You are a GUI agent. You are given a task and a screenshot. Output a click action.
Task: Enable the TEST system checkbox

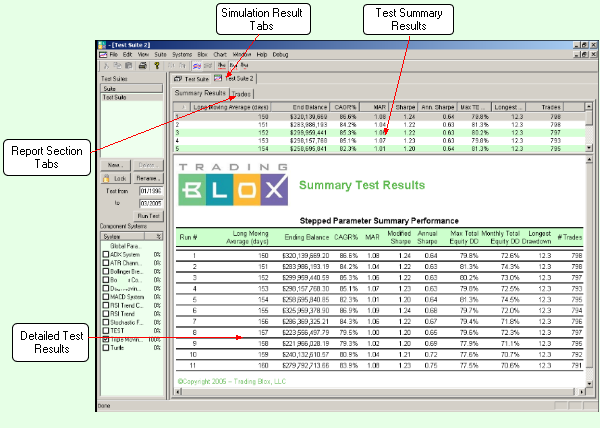pos(106,330)
